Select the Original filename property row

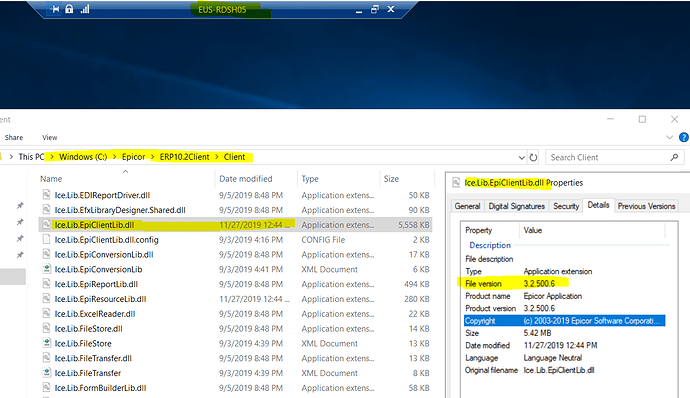[x=565, y=370]
